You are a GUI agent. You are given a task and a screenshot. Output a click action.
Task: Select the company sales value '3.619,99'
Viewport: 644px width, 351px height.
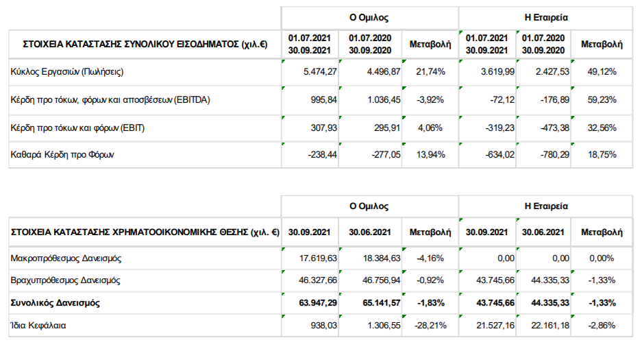coord(497,71)
